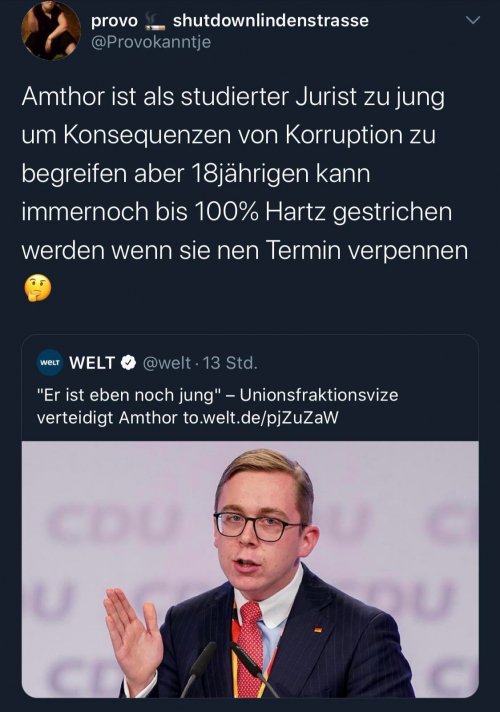The image size is (500, 712).
Task: Click the "13 Std." timestamp
Action: click(x=230, y=363)
